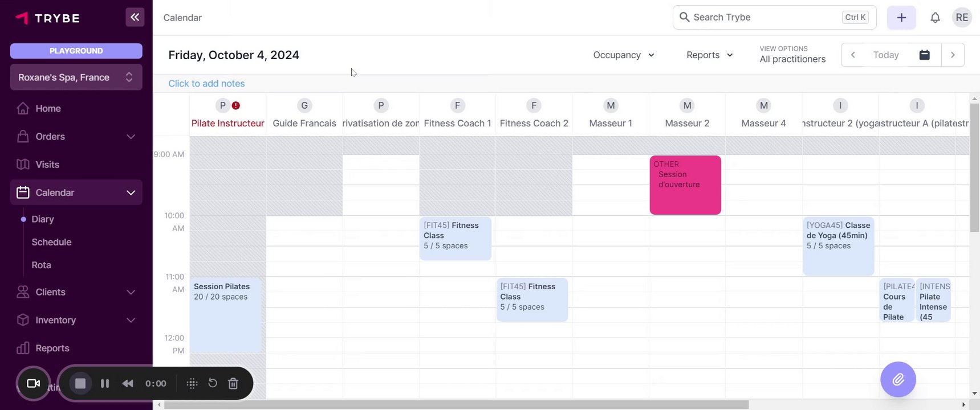The image size is (980, 410).
Task: Open Schedule under Calendar
Action: (51, 242)
